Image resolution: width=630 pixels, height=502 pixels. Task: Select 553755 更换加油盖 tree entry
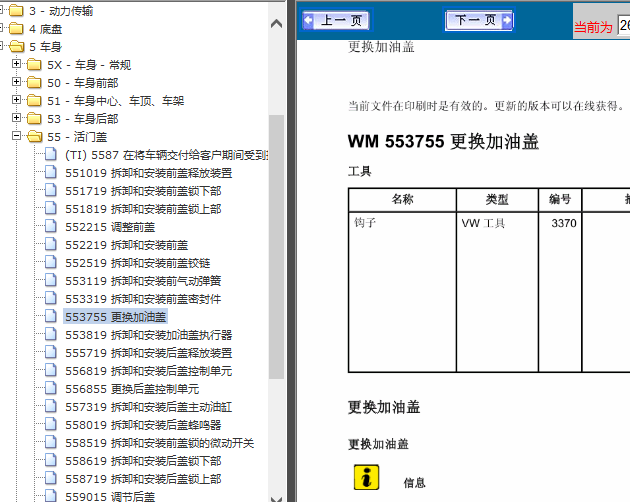tap(115, 317)
